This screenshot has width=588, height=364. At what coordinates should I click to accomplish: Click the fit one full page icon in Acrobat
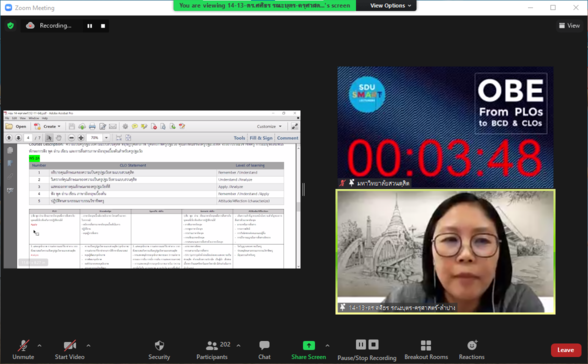(128, 138)
